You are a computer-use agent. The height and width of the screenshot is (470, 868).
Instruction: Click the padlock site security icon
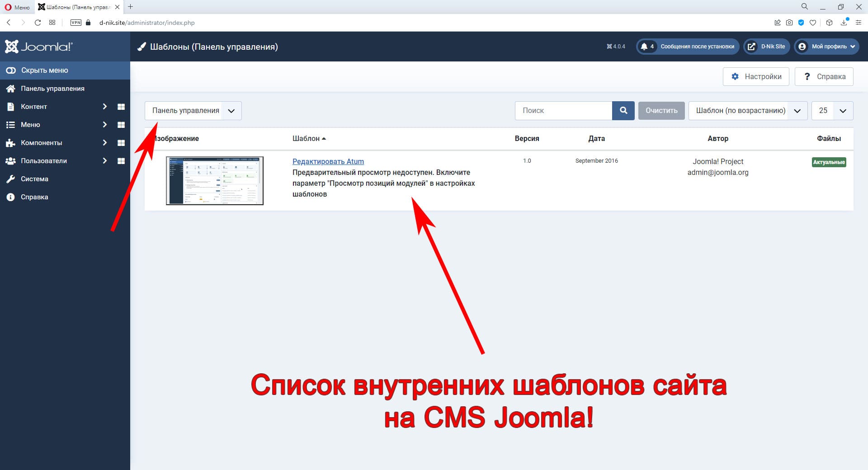click(88, 23)
